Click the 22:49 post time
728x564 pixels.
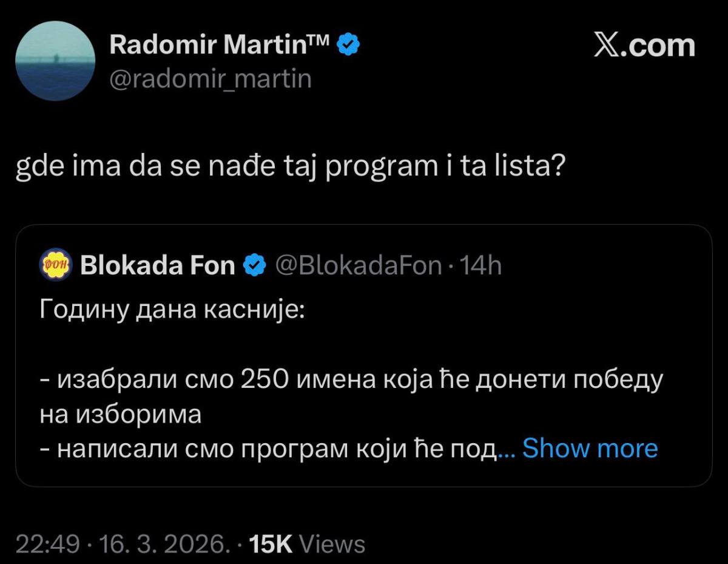pyautogui.click(x=47, y=544)
